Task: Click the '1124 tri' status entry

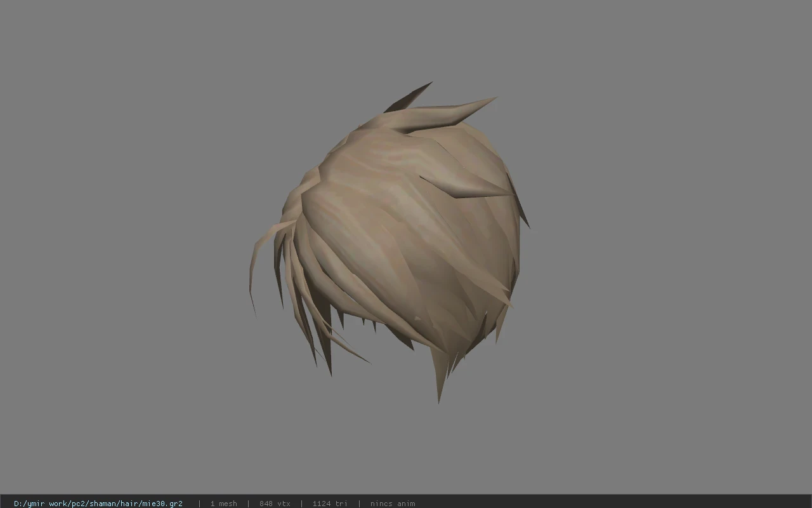Action: tap(330, 504)
